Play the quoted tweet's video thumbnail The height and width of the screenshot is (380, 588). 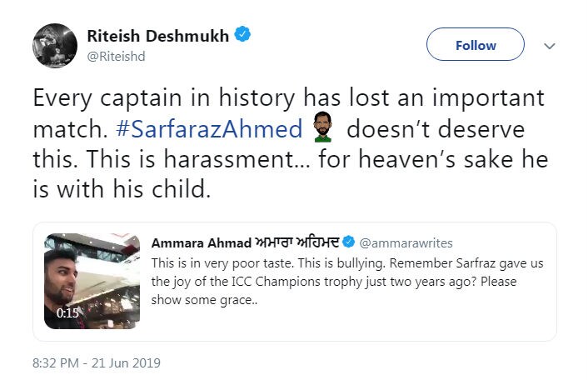click(92, 281)
